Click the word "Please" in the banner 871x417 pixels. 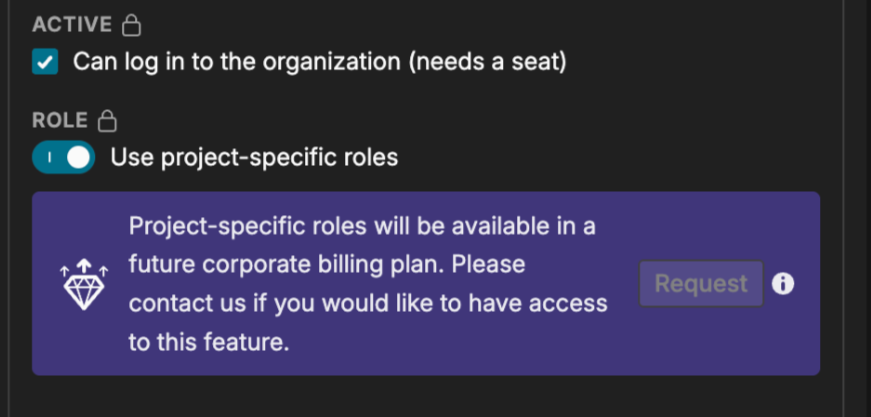click(490, 265)
